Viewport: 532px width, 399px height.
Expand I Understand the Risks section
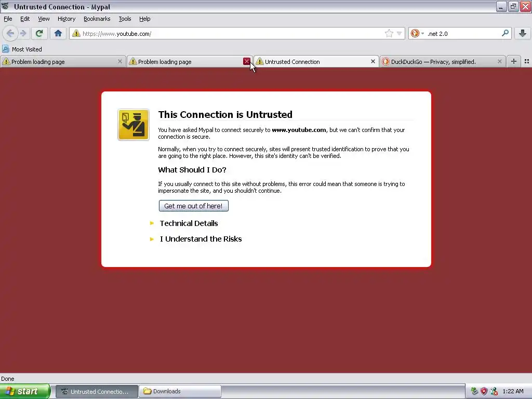coord(201,239)
